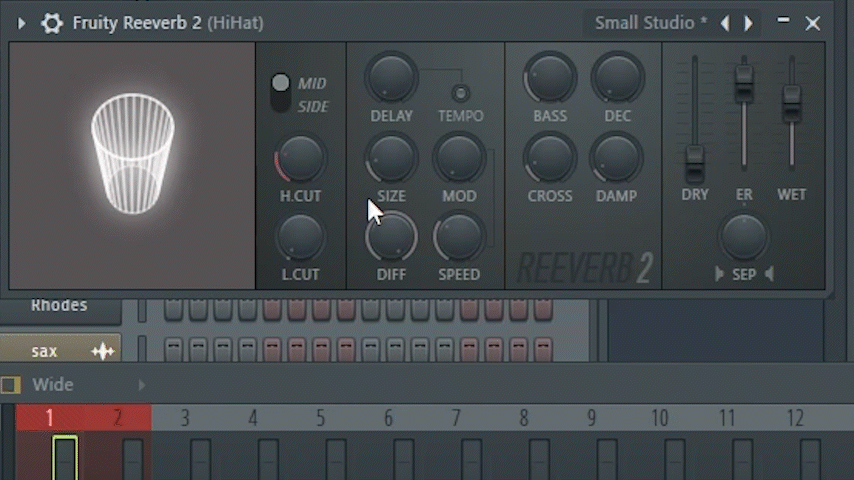This screenshot has height=480, width=854.
Task: Select mixer insert 7
Action: [456, 418]
